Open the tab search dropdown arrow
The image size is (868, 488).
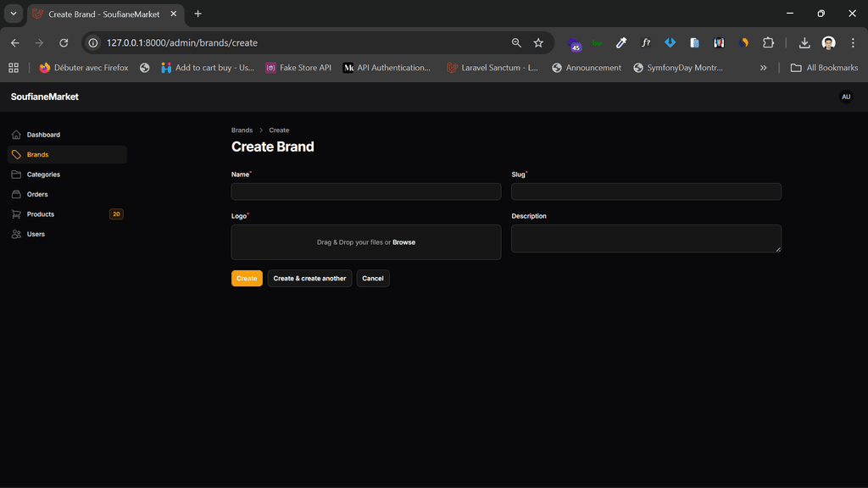pyautogui.click(x=14, y=14)
